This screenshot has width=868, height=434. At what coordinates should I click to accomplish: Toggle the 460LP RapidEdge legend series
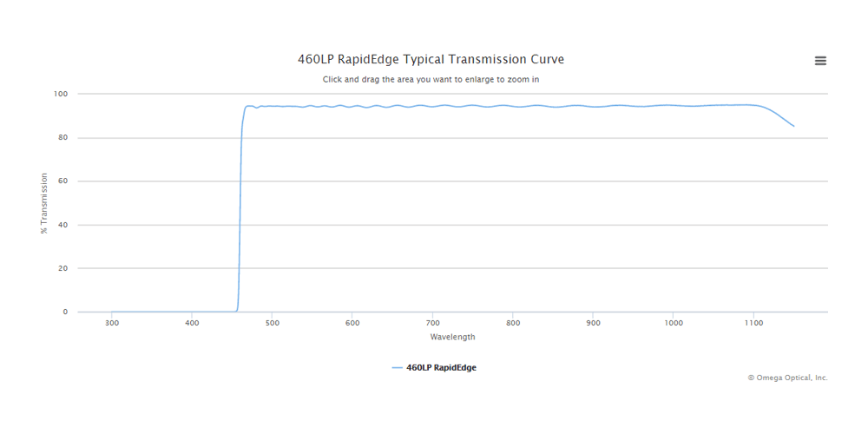(434, 367)
